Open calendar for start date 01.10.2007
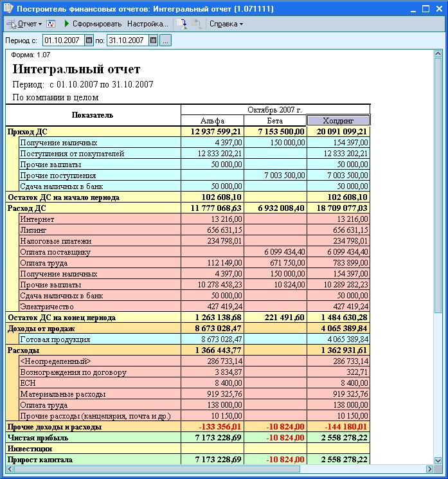Screen dimensions: 448x479 click(x=89, y=41)
